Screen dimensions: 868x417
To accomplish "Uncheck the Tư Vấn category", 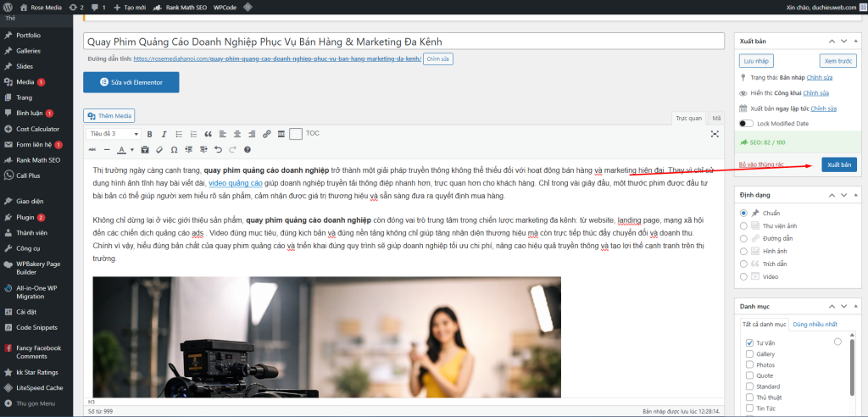I will [749, 343].
